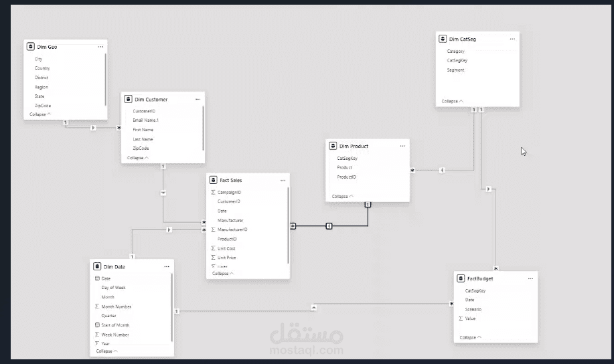Click the Dim Customer table icon
Viewport: 614px width, 364px height.
click(x=128, y=99)
